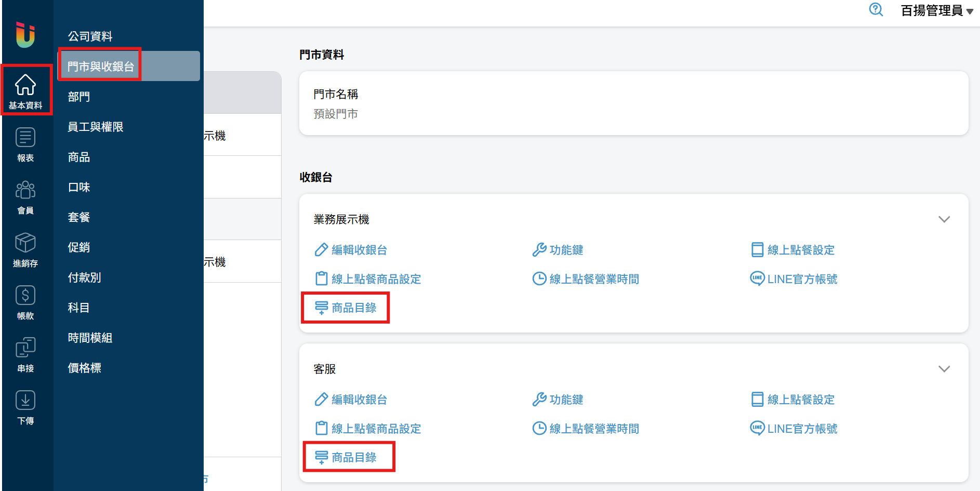The width and height of the screenshot is (980, 491).
Task: Open the 百揚管理員 account dropdown
Action: [x=936, y=11]
